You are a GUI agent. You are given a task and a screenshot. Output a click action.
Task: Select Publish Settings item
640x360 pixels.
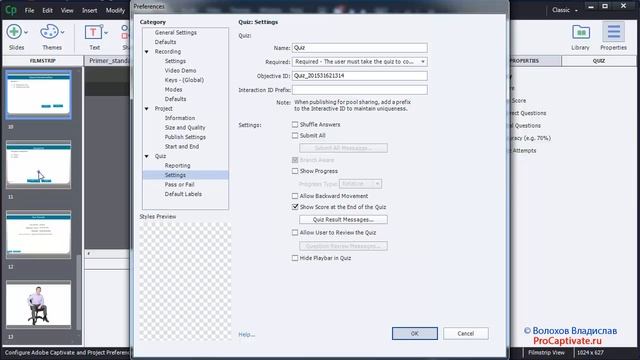click(x=185, y=137)
